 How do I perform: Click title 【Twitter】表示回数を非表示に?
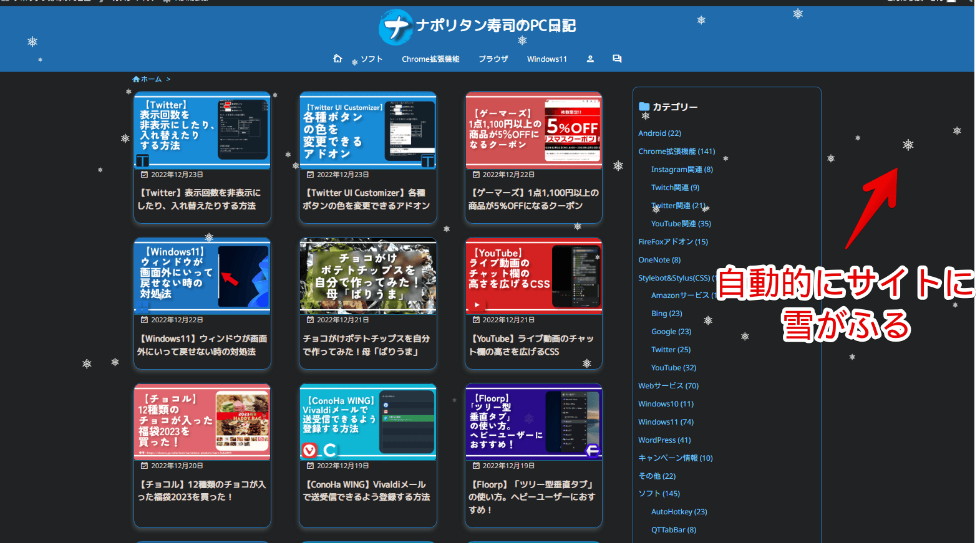pyautogui.click(x=200, y=199)
